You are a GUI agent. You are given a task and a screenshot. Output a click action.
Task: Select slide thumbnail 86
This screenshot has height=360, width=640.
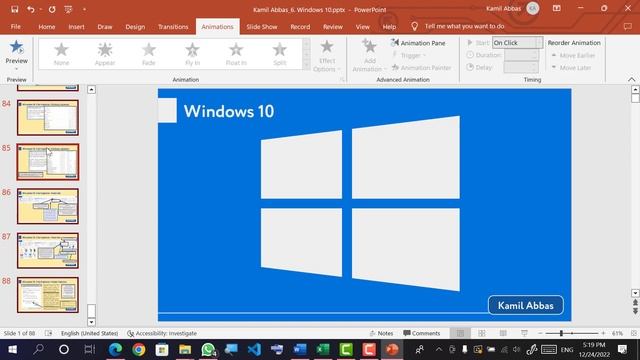point(48,206)
